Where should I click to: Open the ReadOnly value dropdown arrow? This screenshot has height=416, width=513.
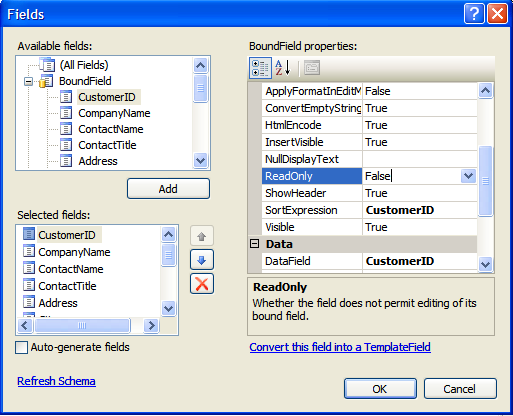(468, 176)
